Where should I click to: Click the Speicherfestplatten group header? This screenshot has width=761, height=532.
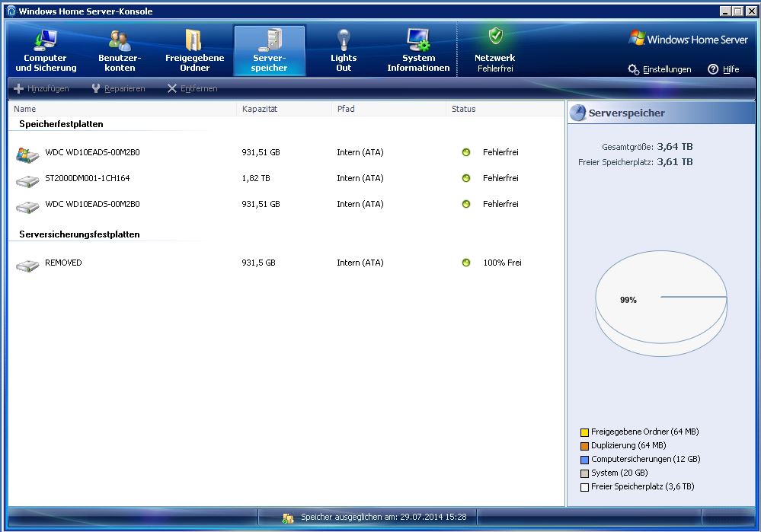[61, 124]
